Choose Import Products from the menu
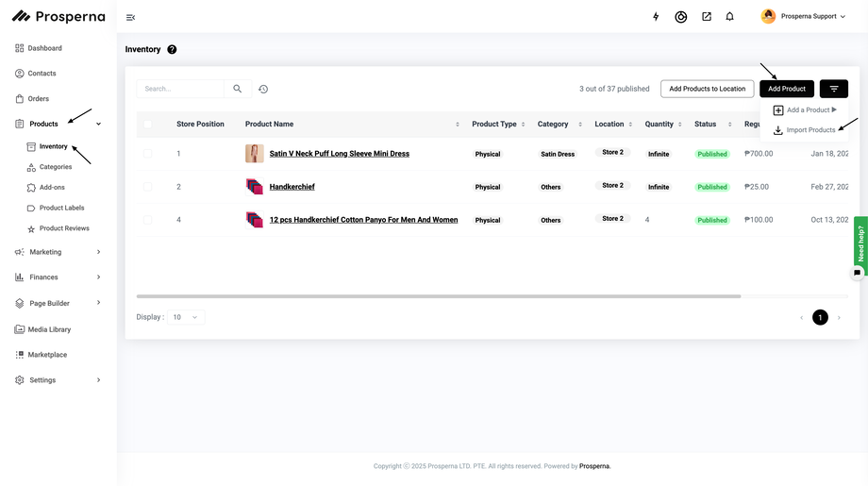868x486 pixels. [810, 130]
